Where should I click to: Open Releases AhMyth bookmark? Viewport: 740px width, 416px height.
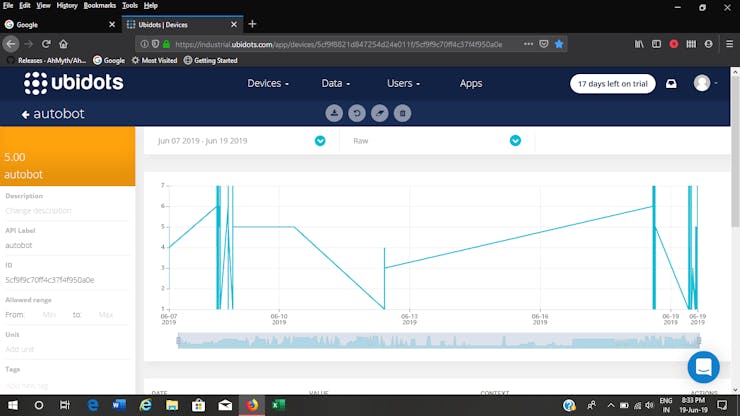point(46,60)
